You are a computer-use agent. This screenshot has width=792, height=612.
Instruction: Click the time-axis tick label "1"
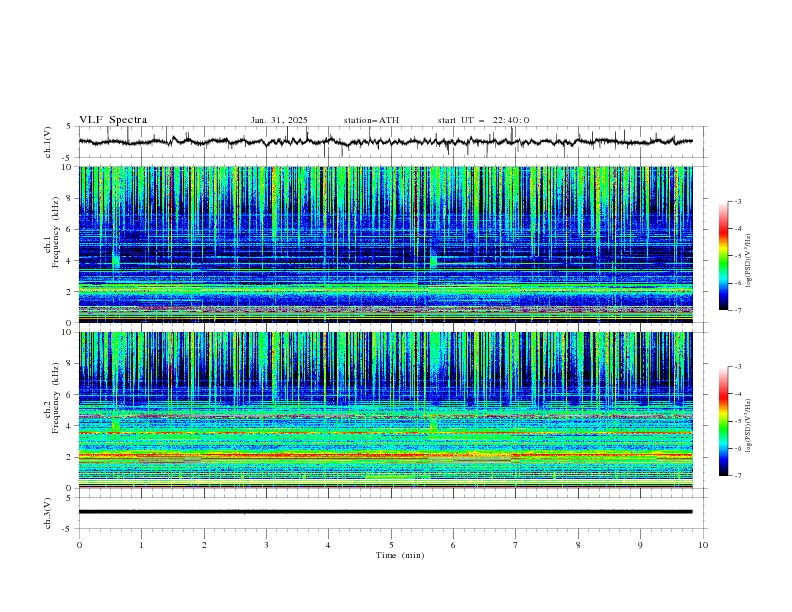[x=141, y=545]
